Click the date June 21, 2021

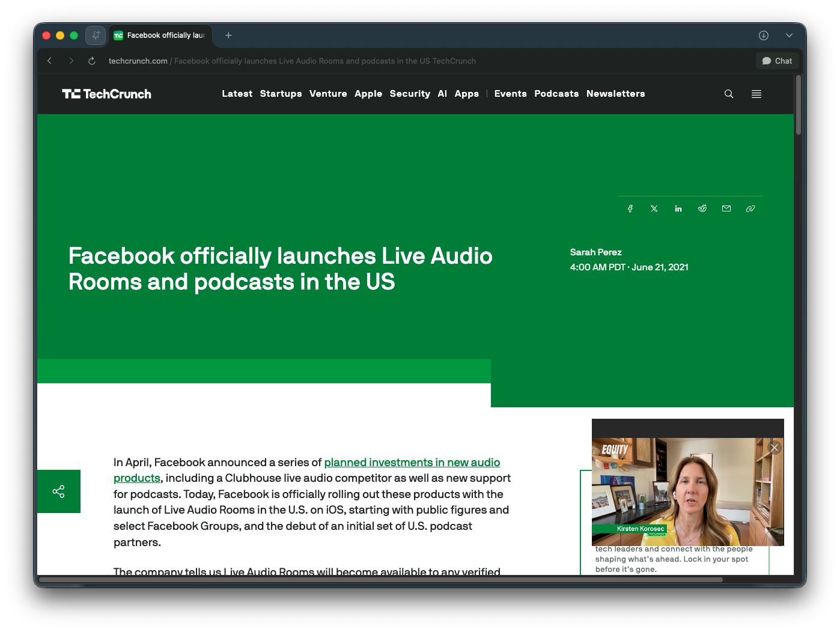click(x=660, y=267)
